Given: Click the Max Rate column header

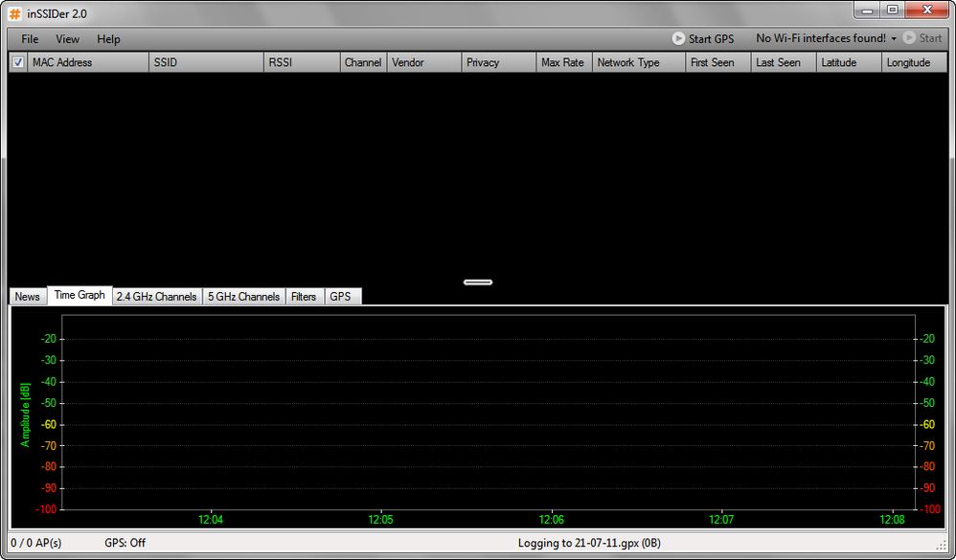Looking at the screenshot, I should point(562,62).
